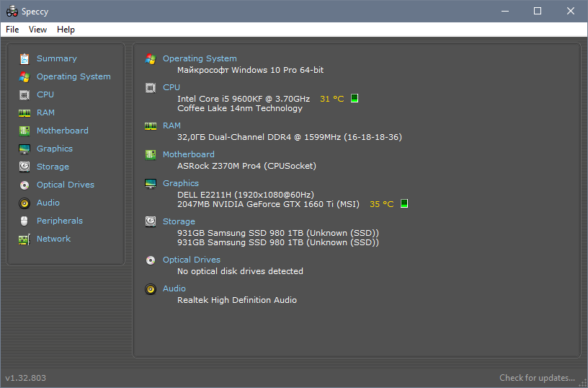Click the first Samsung SSD 980 1TB entry

pos(278,234)
